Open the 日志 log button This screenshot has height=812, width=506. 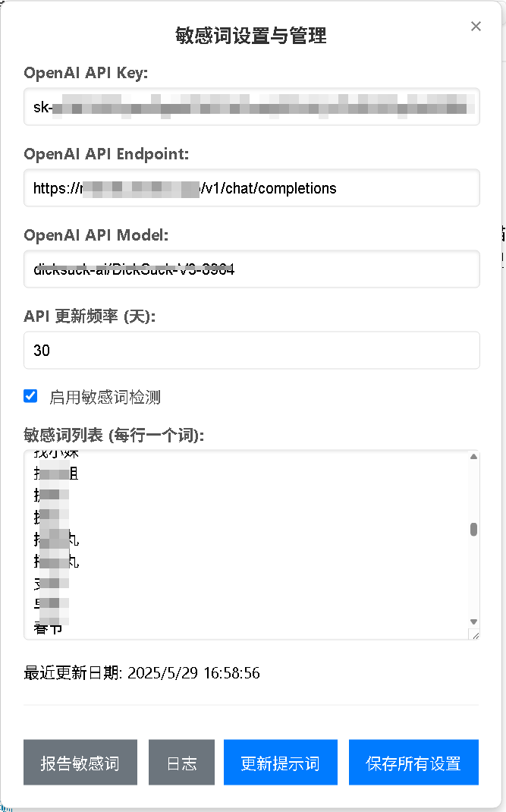(182, 763)
